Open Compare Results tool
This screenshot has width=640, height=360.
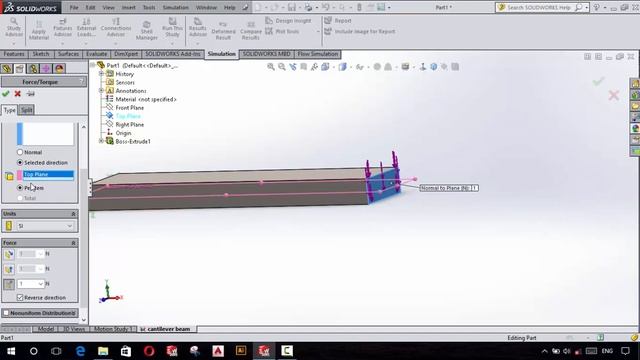coord(251,31)
